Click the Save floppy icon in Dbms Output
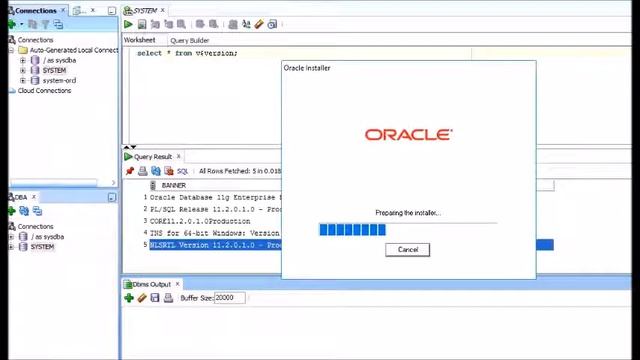 click(155, 298)
